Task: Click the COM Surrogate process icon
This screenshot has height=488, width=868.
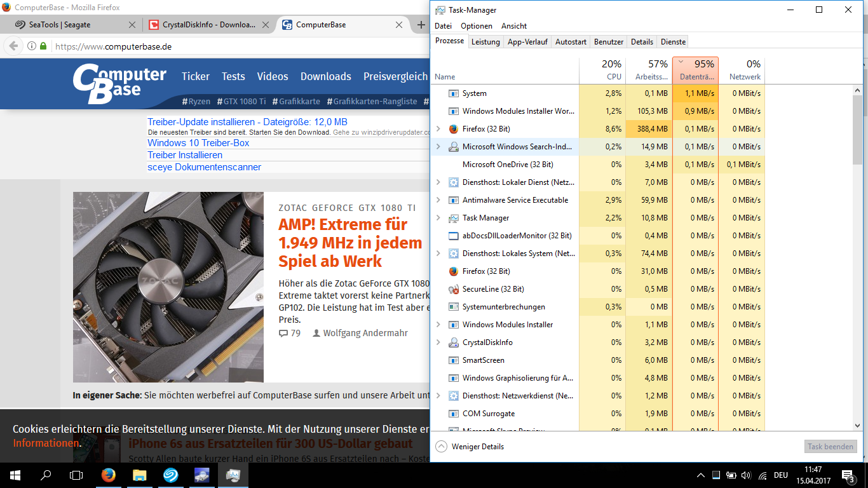Action: coord(453,414)
